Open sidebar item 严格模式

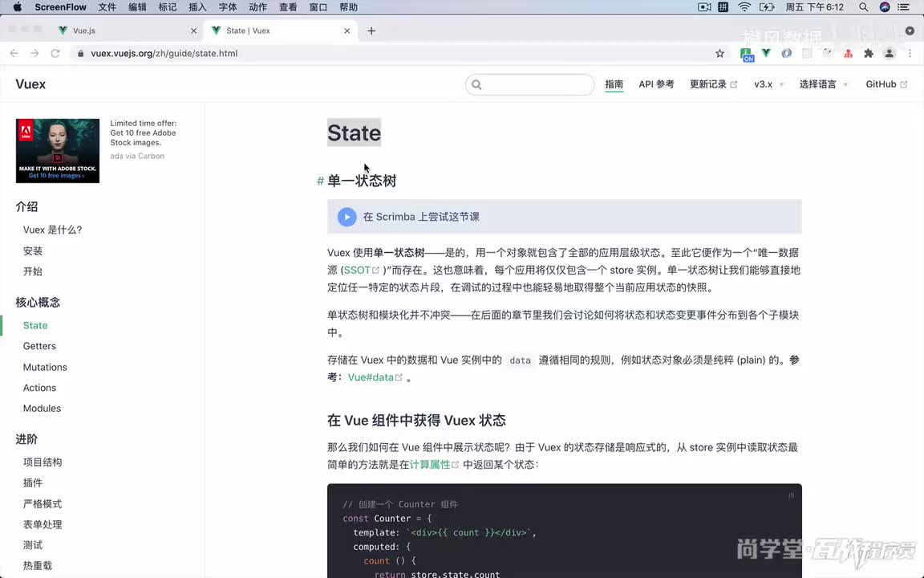point(43,503)
